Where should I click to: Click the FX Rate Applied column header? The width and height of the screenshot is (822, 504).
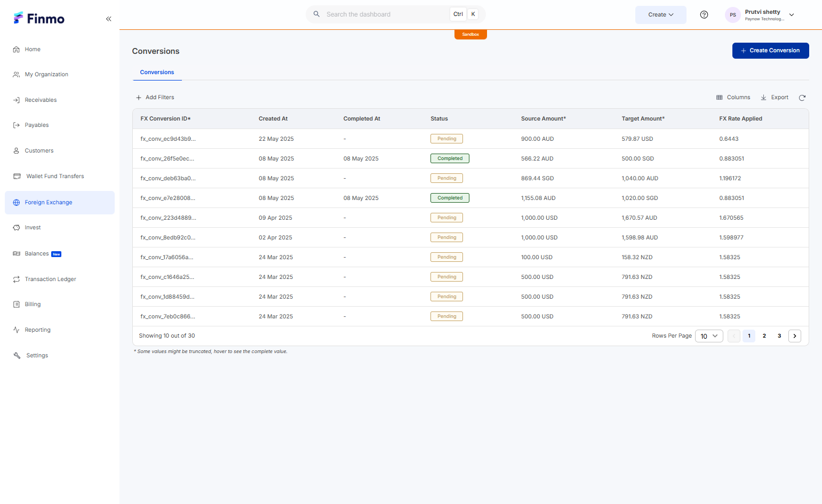[740, 119]
